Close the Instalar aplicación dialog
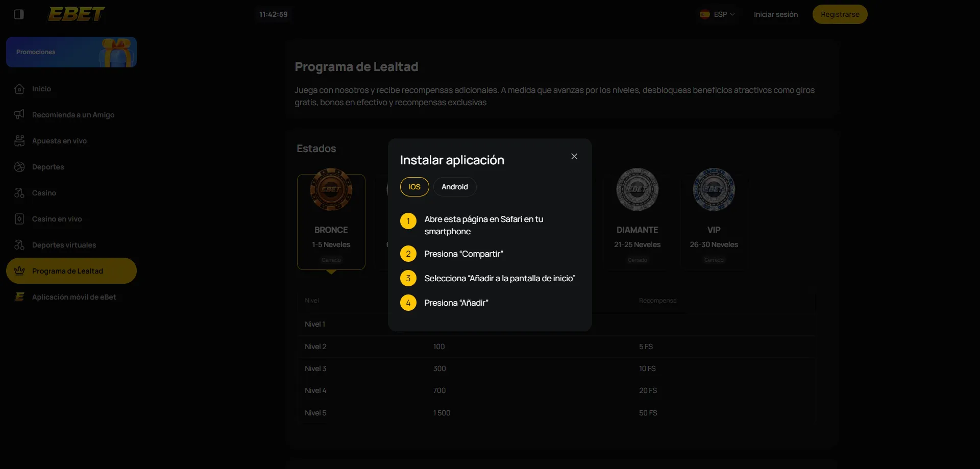This screenshot has height=469, width=980. pyautogui.click(x=574, y=156)
